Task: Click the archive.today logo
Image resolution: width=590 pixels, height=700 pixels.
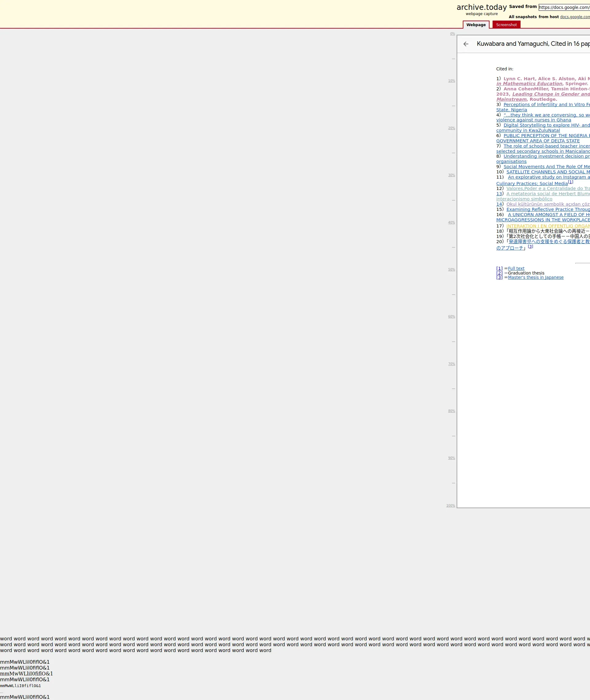Action: (481, 7)
